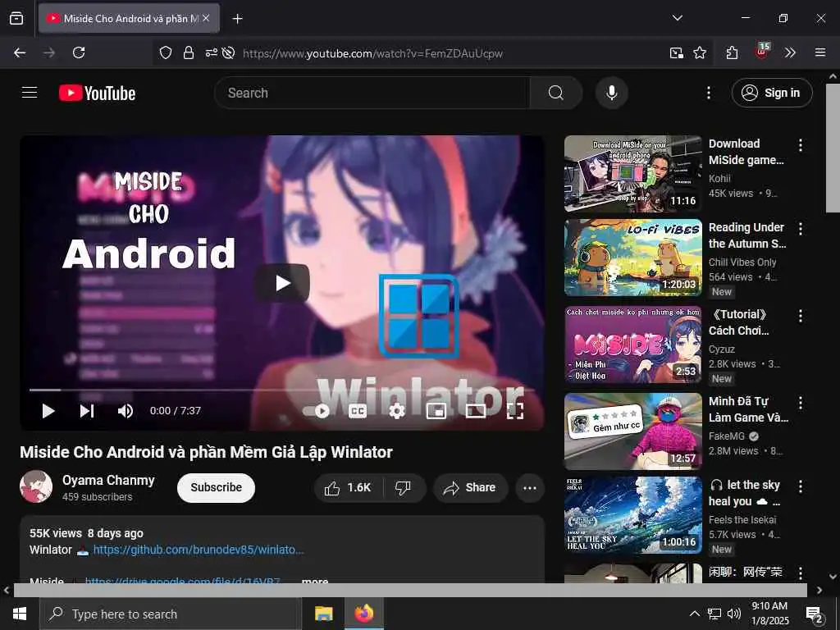The image size is (840, 630).
Task: Open the Oyama Chanmy channel name
Action: coord(108,480)
